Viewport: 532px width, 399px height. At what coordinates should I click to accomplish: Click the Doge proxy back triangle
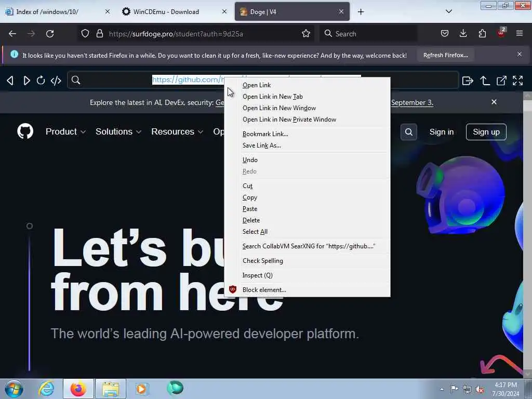point(10,81)
